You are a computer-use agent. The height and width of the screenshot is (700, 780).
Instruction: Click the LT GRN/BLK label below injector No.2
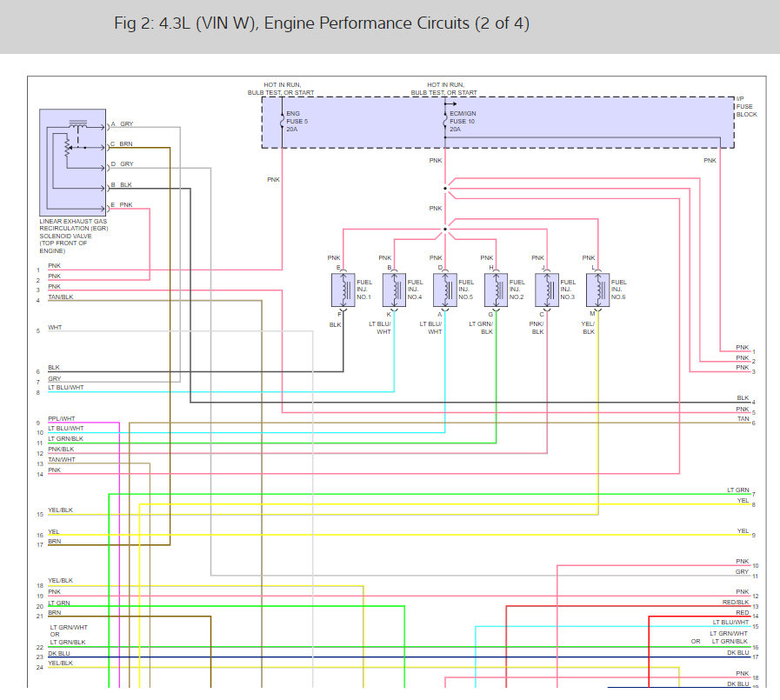coord(481,328)
